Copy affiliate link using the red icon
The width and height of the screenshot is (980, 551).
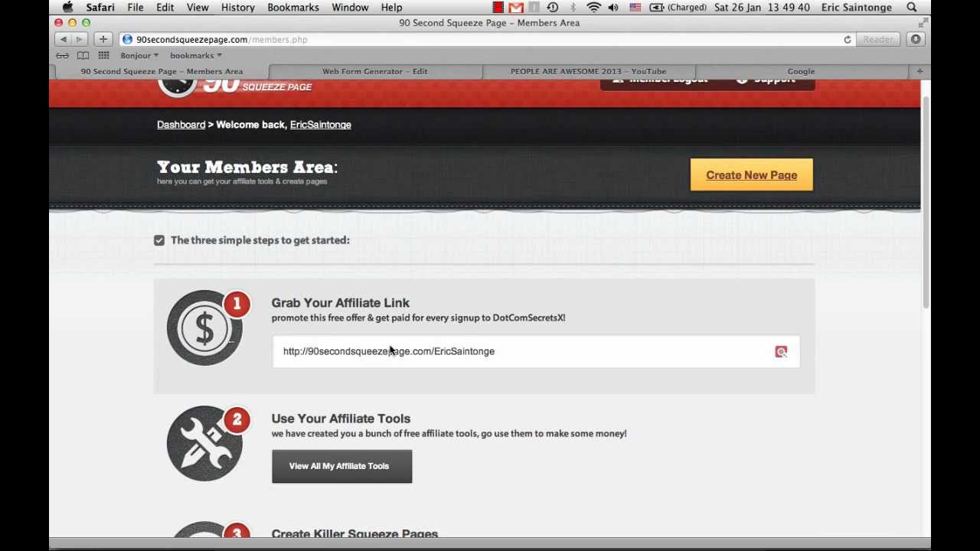[781, 351]
